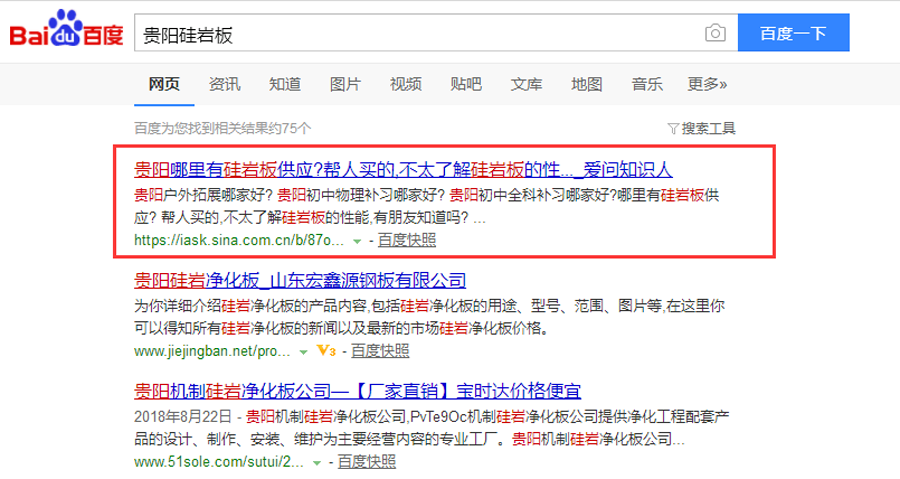This screenshot has height=479, width=900.
Task: Switch to the 知道 tab
Action: click(285, 84)
